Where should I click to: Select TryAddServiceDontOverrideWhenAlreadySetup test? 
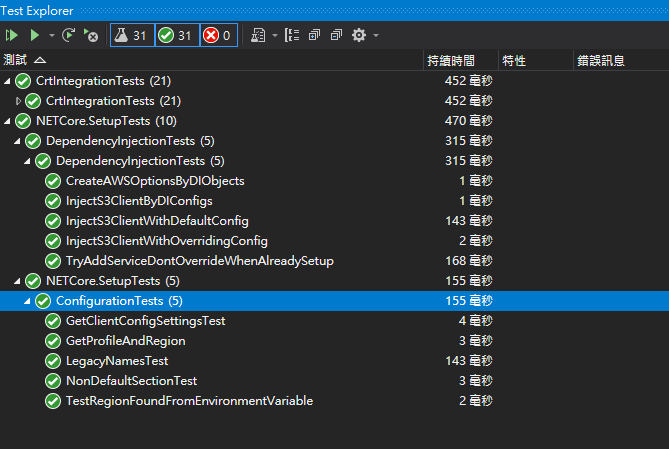pyautogui.click(x=200, y=261)
